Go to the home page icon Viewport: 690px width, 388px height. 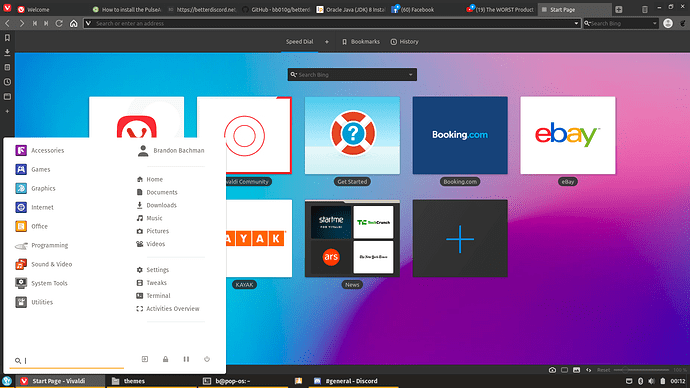[x=73, y=23]
